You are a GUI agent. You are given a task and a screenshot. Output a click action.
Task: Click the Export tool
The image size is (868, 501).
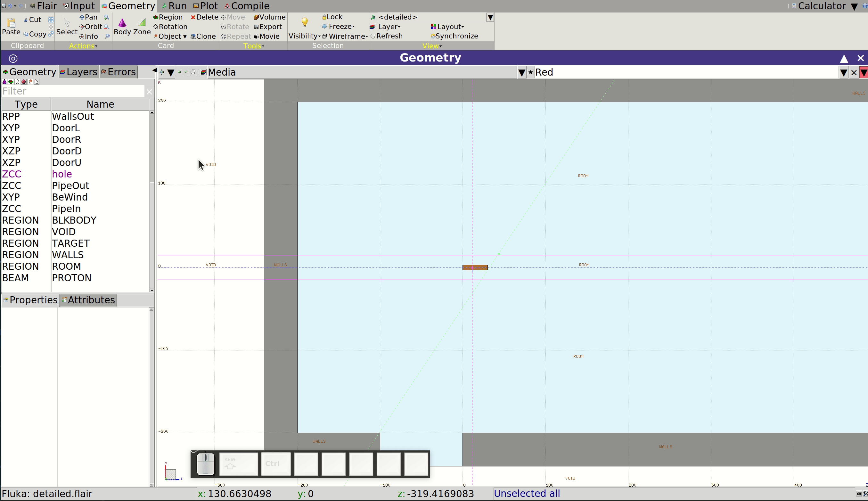(x=268, y=27)
